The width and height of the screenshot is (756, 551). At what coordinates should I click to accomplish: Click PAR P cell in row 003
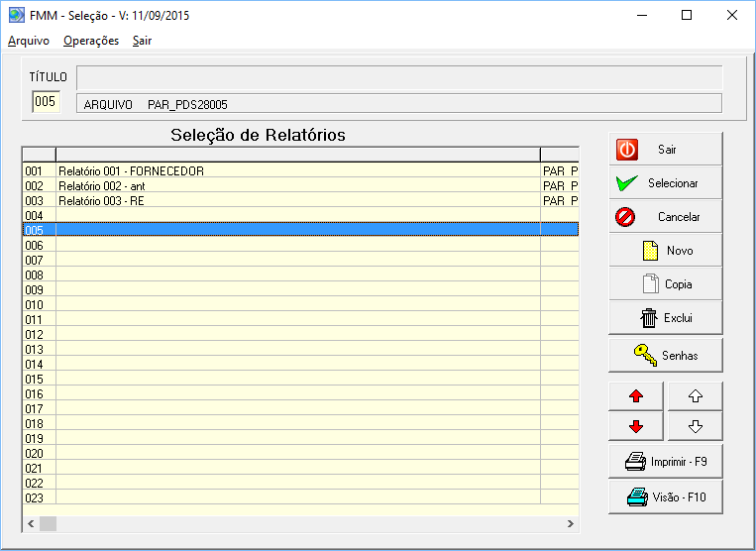pyautogui.click(x=560, y=200)
